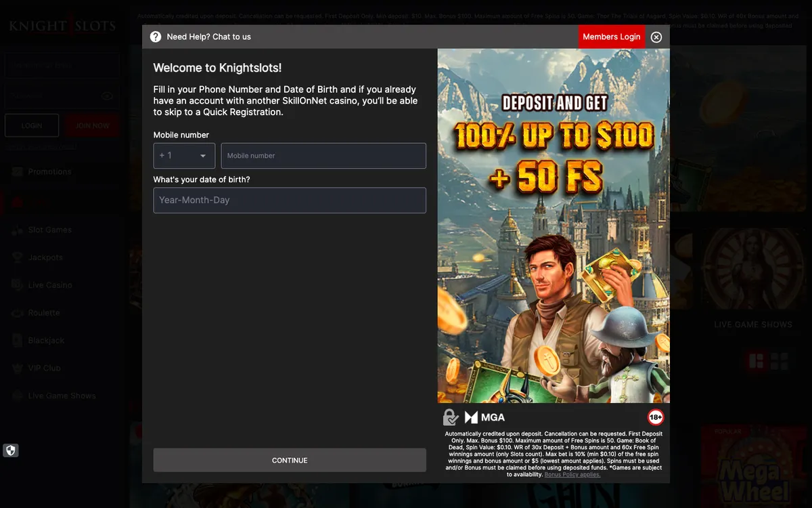Click the Roulette wheel icon
The height and width of the screenshot is (508, 812).
17,314
